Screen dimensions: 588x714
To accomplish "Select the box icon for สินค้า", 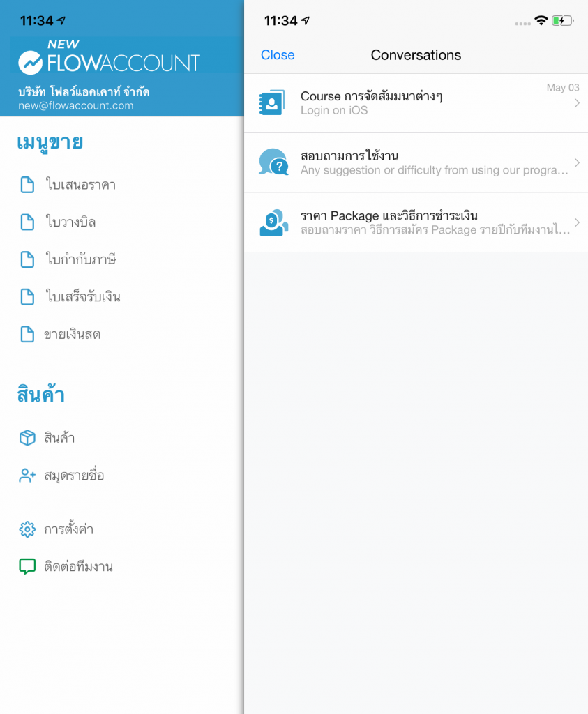I will coord(27,438).
